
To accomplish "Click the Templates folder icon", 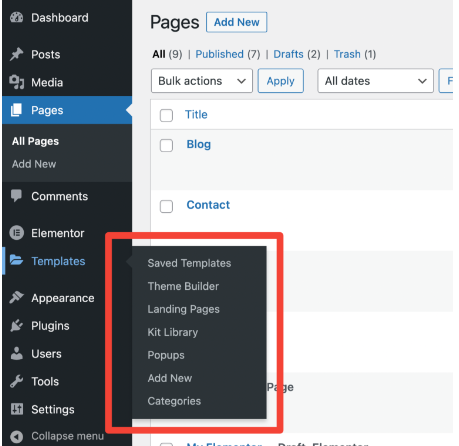I will [16, 260].
